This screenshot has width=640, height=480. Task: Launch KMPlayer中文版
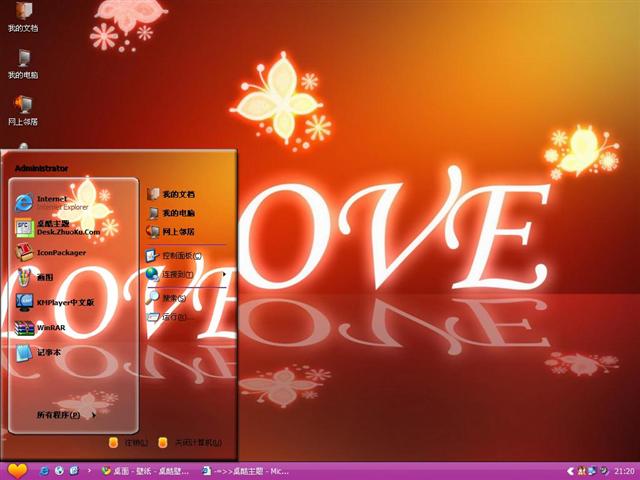pyautogui.click(x=55, y=302)
